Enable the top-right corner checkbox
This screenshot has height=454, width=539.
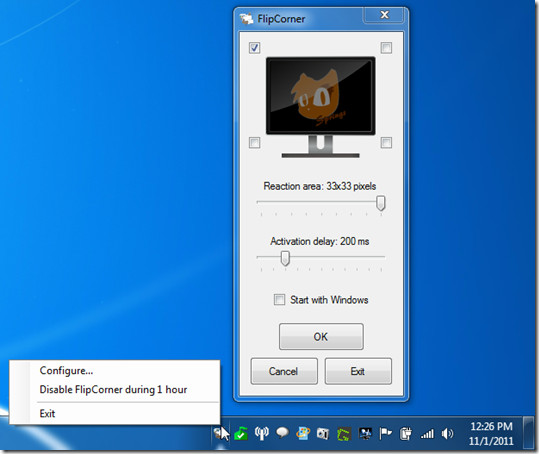[386, 48]
